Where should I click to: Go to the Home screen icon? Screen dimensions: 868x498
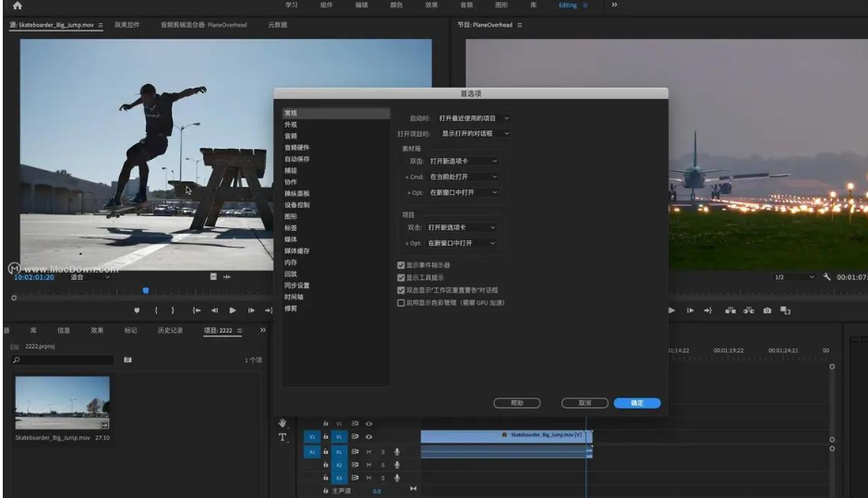(x=18, y=6)
